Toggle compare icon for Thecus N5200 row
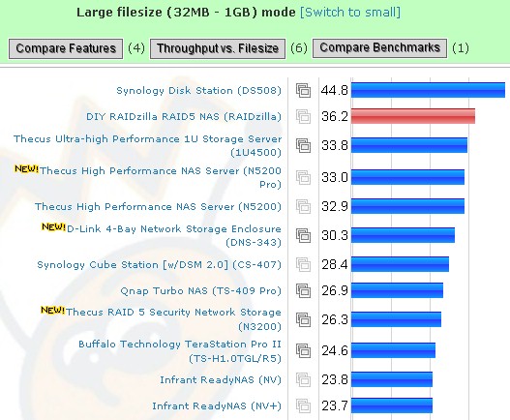The height and width of the screenshot is (420, 510). pos(303,206)
